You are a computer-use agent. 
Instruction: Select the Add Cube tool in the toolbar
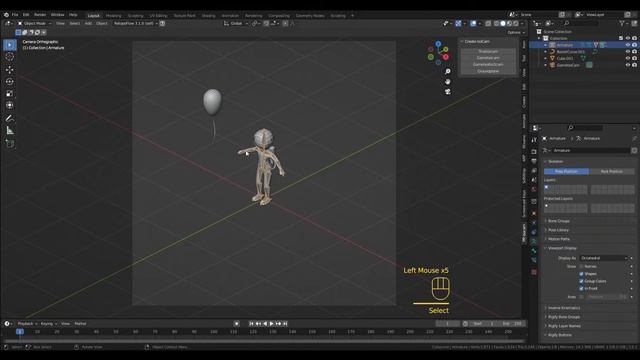pos(10,144)
